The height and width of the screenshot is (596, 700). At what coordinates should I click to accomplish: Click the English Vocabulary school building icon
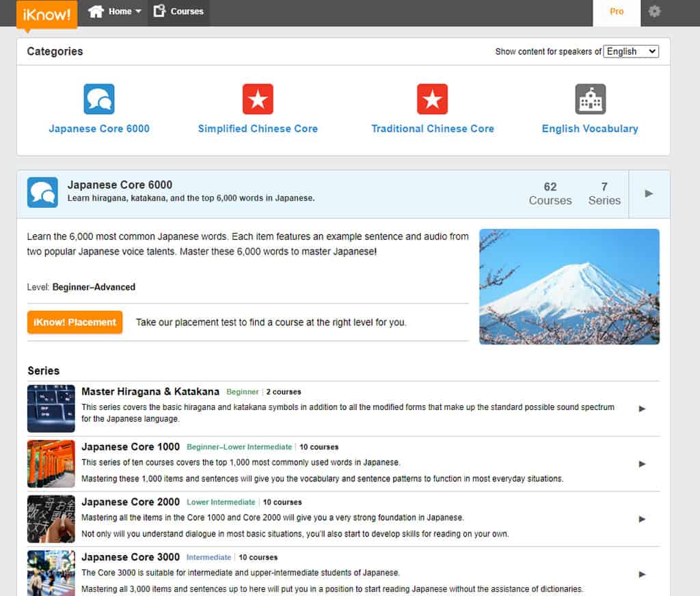click(589, 98)
